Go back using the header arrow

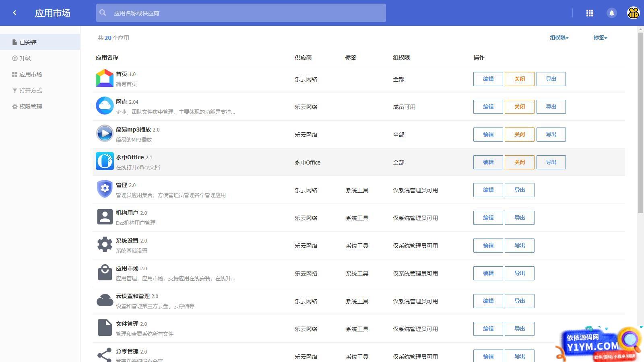(14, 13)
